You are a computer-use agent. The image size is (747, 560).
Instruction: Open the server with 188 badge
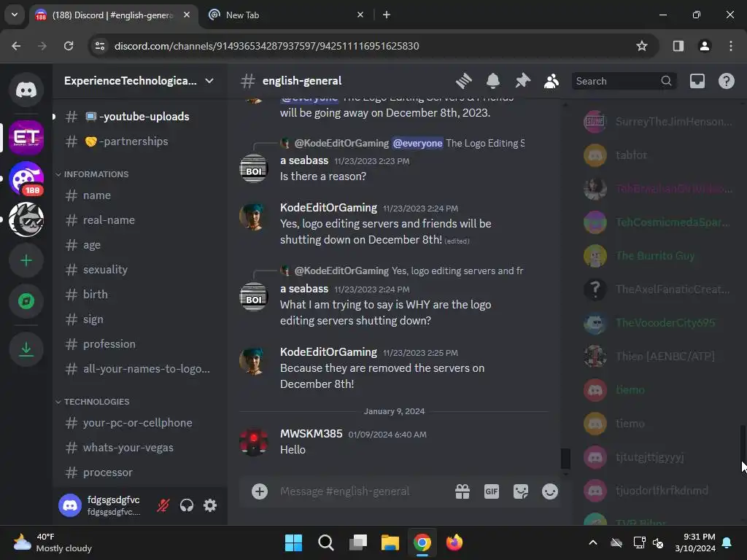[26, 179]
